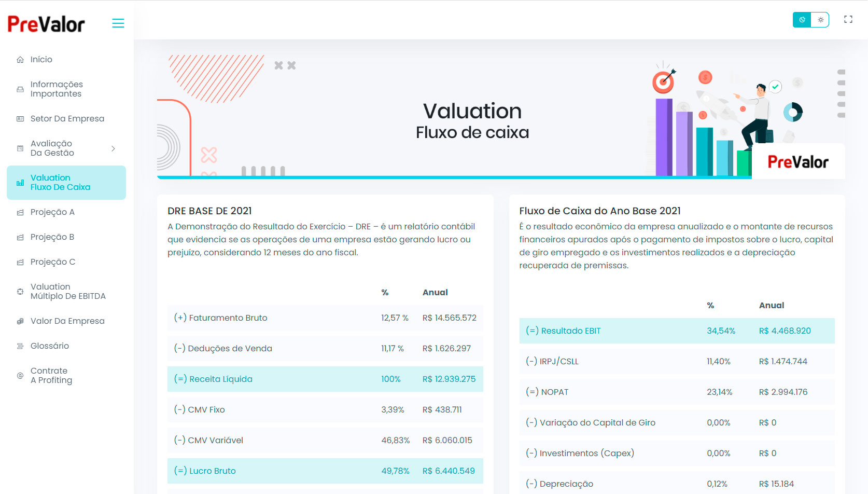Open Projeção A in sidebar
868x494 pixels.
coord(52,212)
